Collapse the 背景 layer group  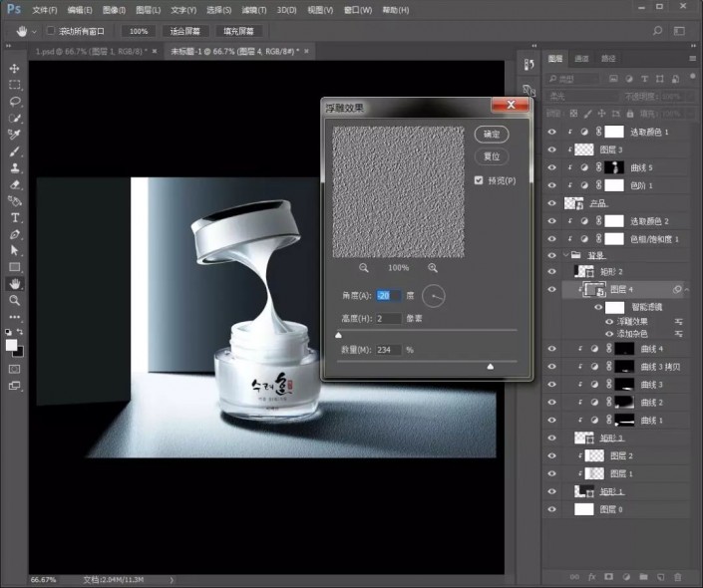click(x=565, y=255)
